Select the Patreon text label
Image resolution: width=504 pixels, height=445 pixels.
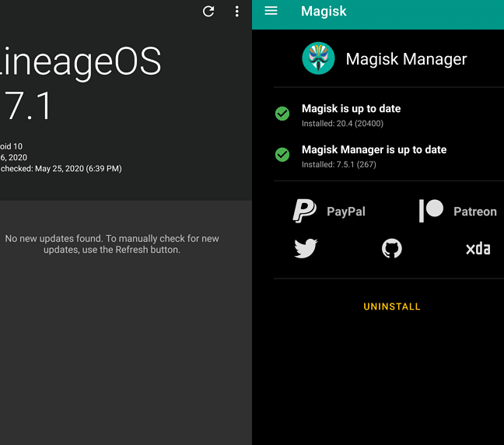[475, 212]
